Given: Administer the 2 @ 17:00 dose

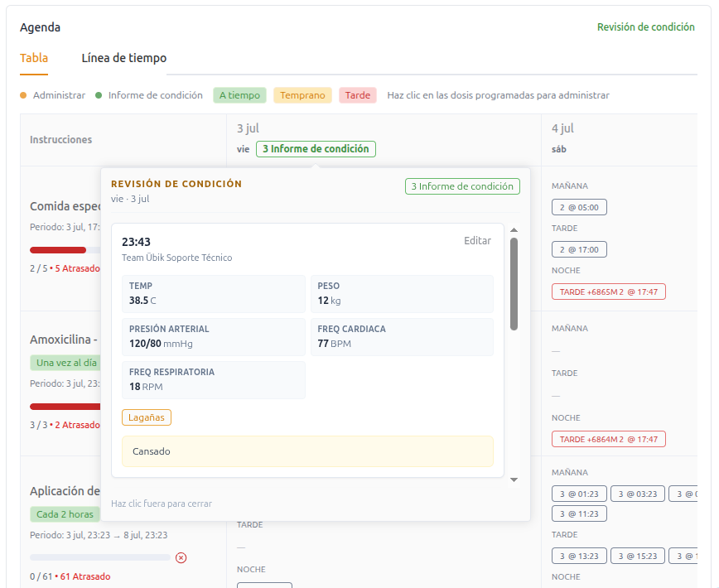Looking at the screenshot, I should click(579, 250).
